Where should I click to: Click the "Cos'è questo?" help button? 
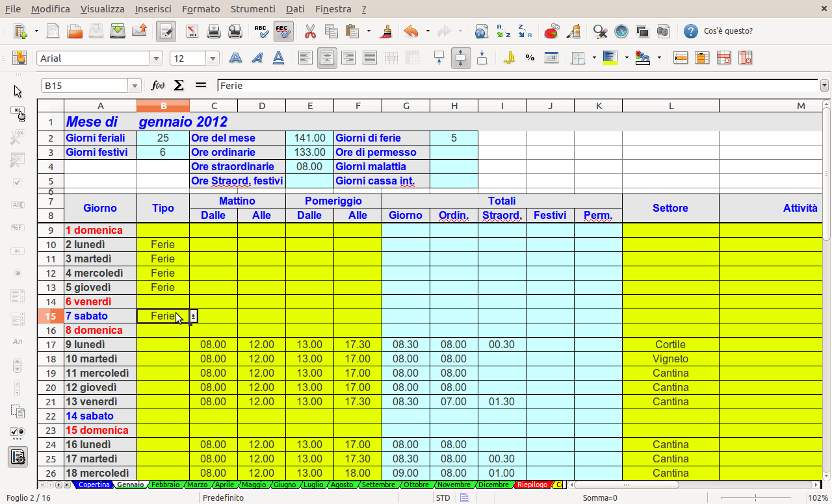coord(719,31)
